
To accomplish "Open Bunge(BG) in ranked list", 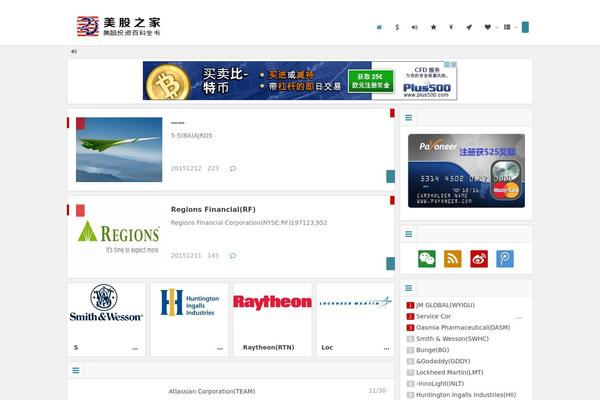I will pyautogui.click(x=432, y=349).
